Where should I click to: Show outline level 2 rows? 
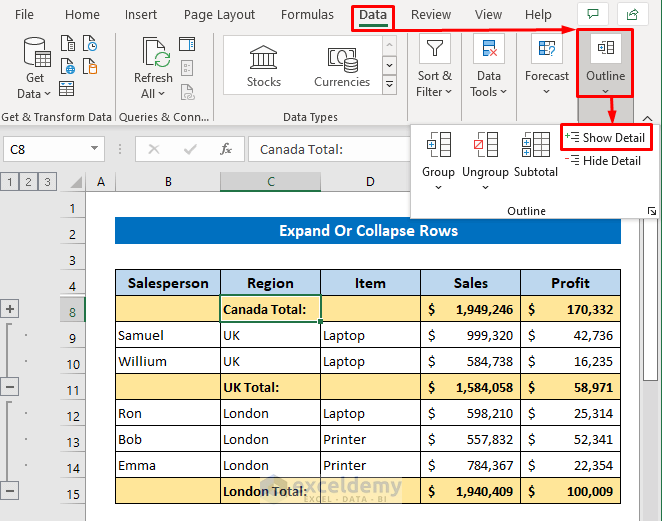(x=27, y=181)
